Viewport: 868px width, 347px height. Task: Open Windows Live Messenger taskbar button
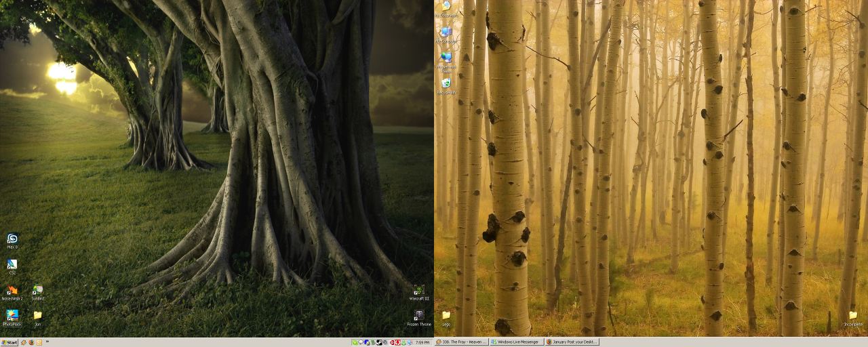[x=517, y=342]
